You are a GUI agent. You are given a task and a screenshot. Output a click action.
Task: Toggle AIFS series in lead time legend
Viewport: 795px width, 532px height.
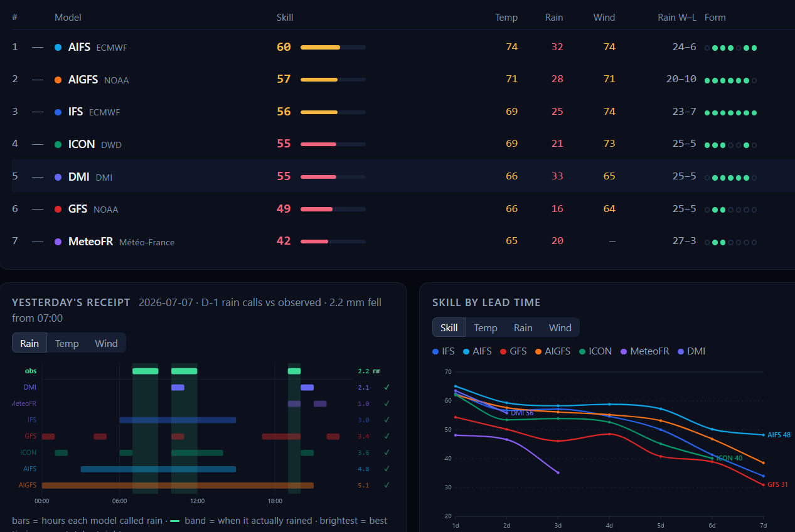[x=477, y=351]
